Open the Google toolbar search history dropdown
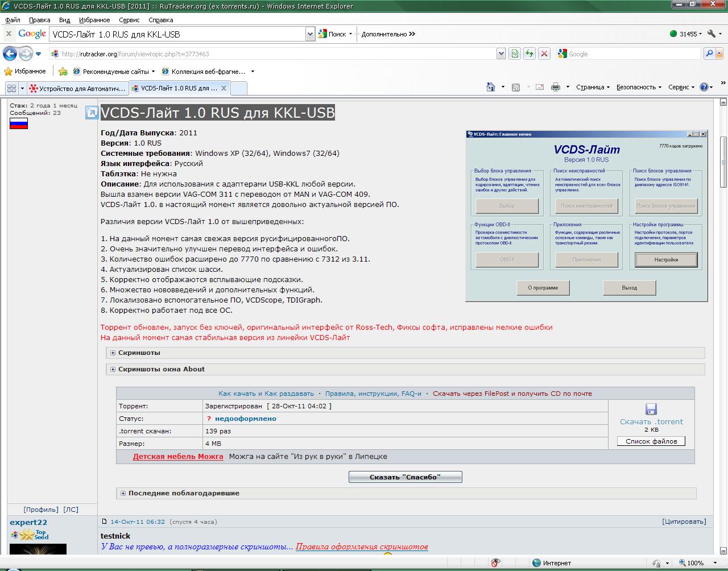Screen dimensions: 728x571 click(310, 34)
